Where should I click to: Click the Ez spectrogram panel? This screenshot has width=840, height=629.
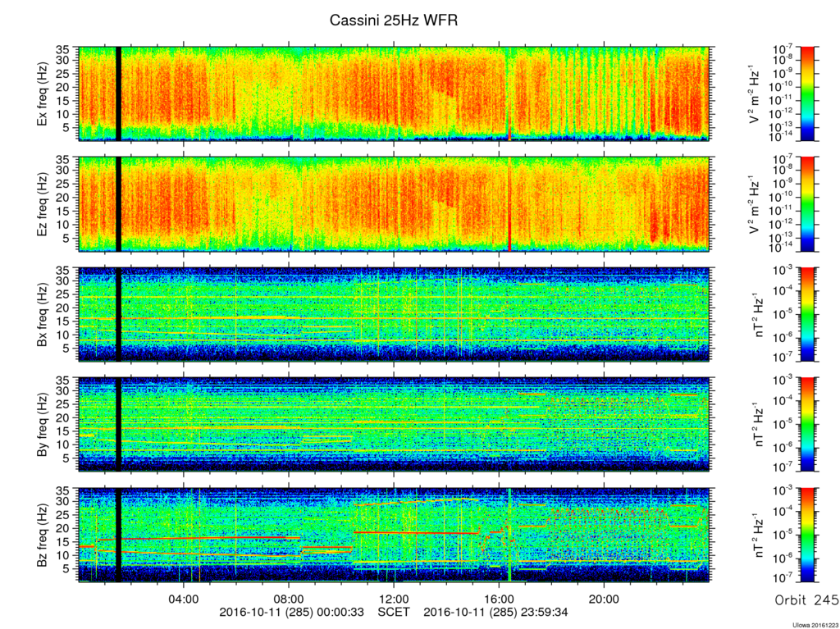coord(395,204)
